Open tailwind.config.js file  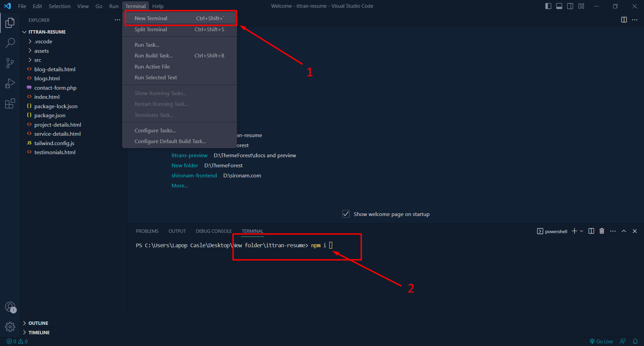click(x=54, y=143)
